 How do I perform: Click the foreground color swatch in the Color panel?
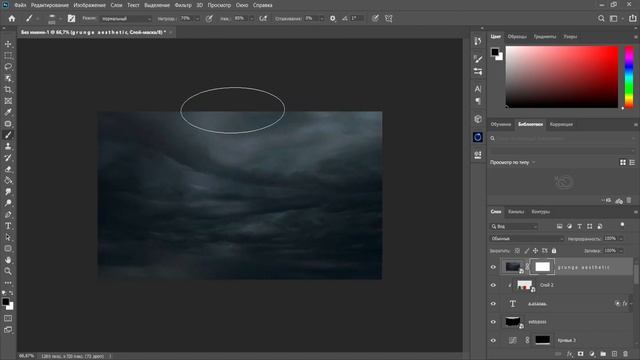[495, 52]
